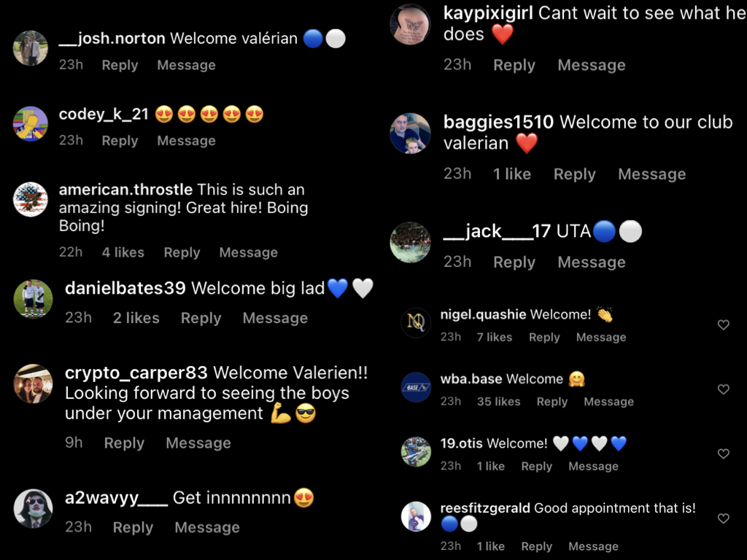
Task: View 35 likes on wba.base comment
Action: click(x=499, y=402)
